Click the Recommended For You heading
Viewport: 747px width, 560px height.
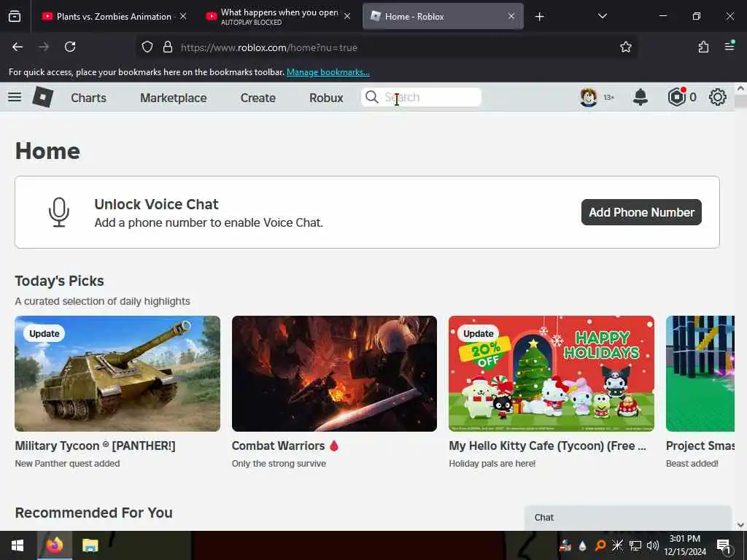pyautogui.click(x=94, y=513)
